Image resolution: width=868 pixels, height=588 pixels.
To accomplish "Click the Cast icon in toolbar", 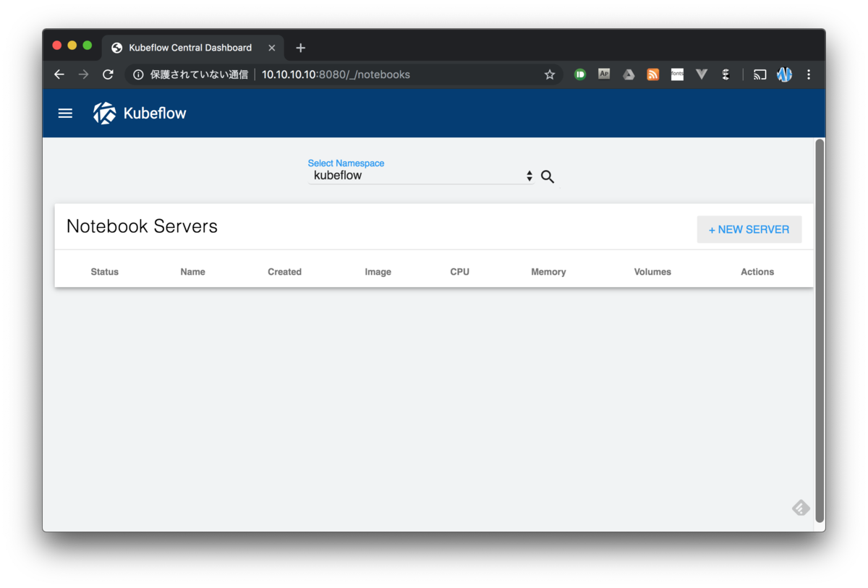I will pos(759,74).
